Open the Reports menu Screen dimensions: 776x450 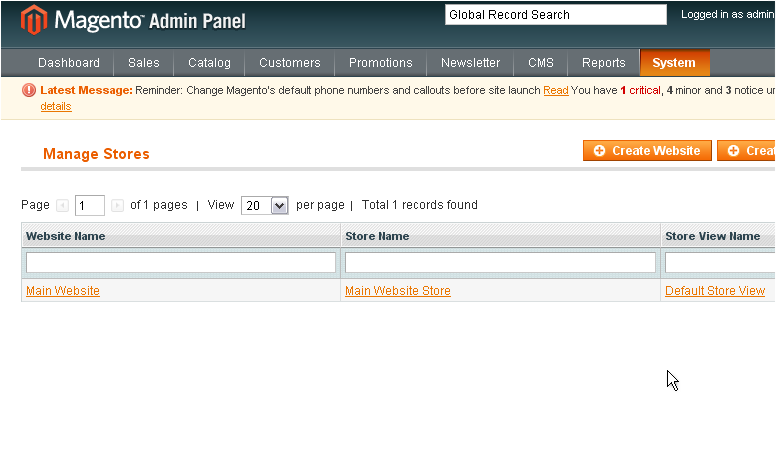pyautogui.click(x=604, y=63)
